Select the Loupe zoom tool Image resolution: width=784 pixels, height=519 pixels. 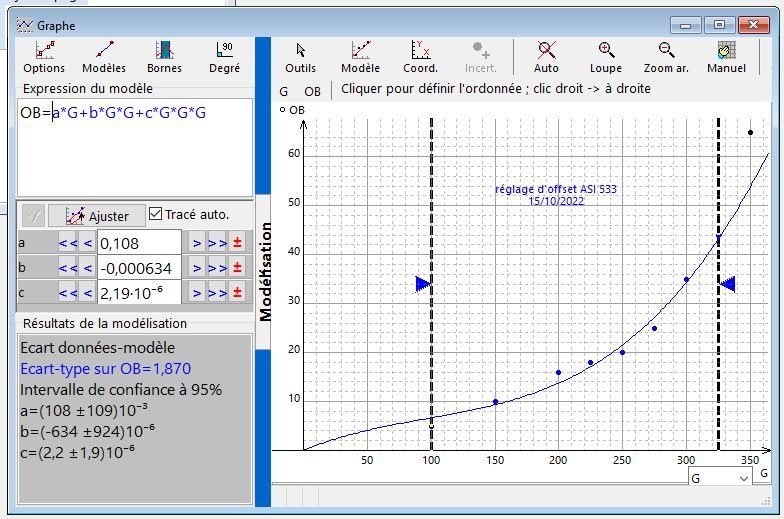point(605,57)
